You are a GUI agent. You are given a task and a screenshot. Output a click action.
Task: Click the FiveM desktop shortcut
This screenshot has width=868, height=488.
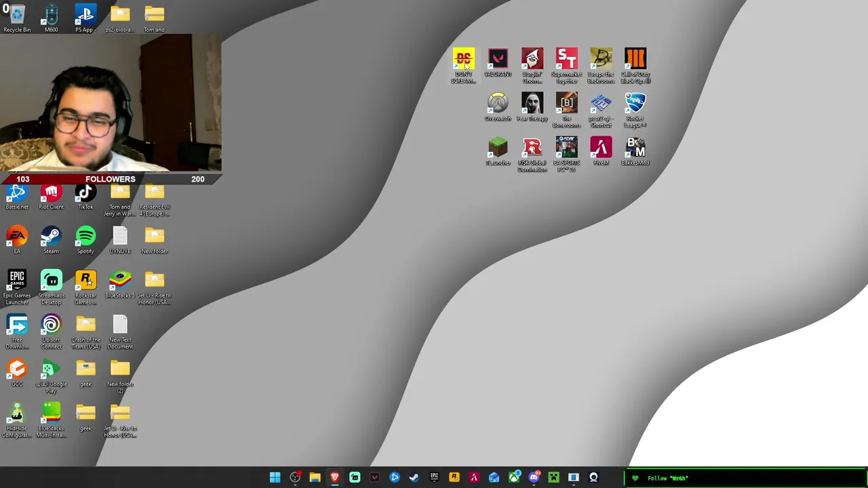pos(601,151)
